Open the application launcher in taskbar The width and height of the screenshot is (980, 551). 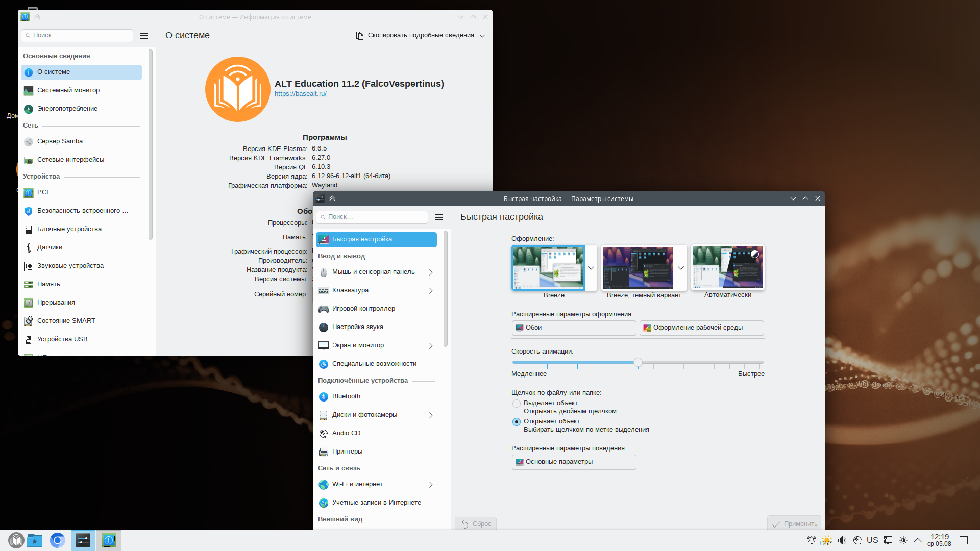tap(16, 540)
